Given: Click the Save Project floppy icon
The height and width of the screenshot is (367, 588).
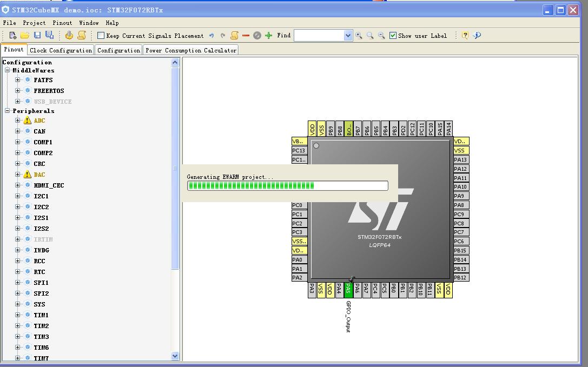Looking at the screenshot, I should pos(37,35).
